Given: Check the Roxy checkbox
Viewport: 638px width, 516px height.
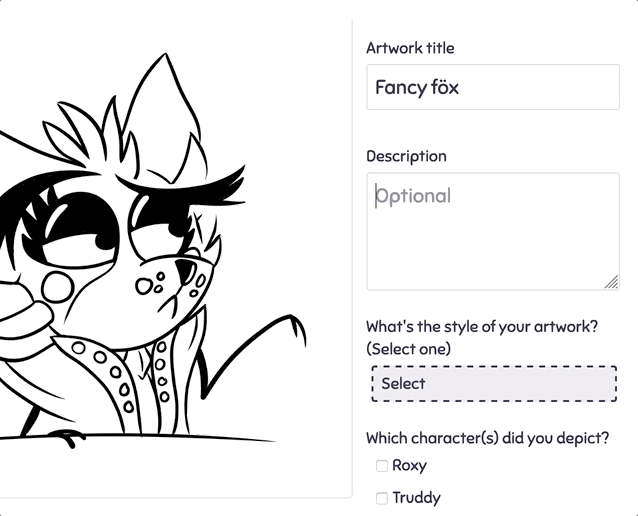Looking at the screenshot, I should 382,466.
